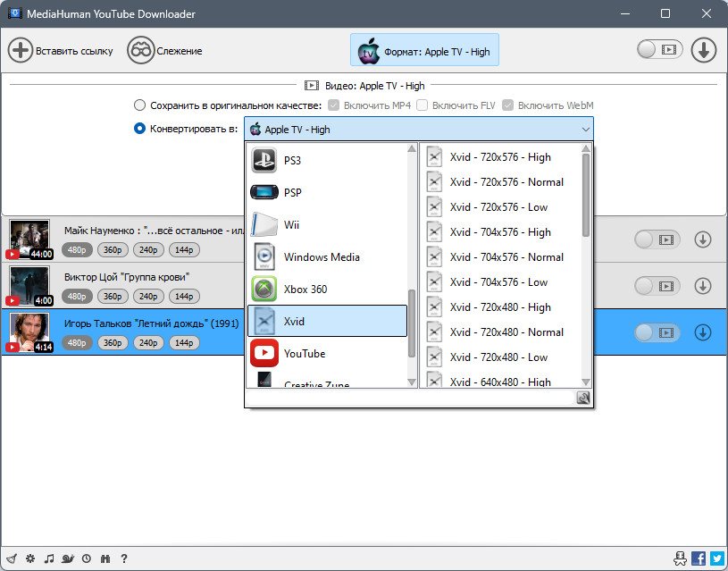
Task: Pick the 360p quality for Майк Науменко
Action: tap(113, 250)
